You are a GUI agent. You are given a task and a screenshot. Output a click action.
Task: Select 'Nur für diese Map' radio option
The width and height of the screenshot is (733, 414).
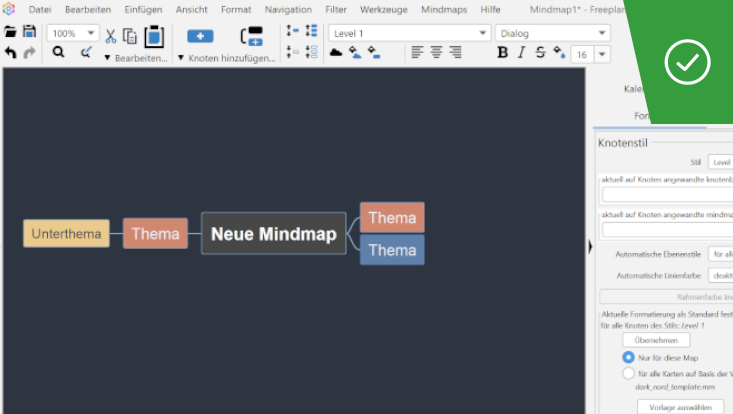click(628, 357)
